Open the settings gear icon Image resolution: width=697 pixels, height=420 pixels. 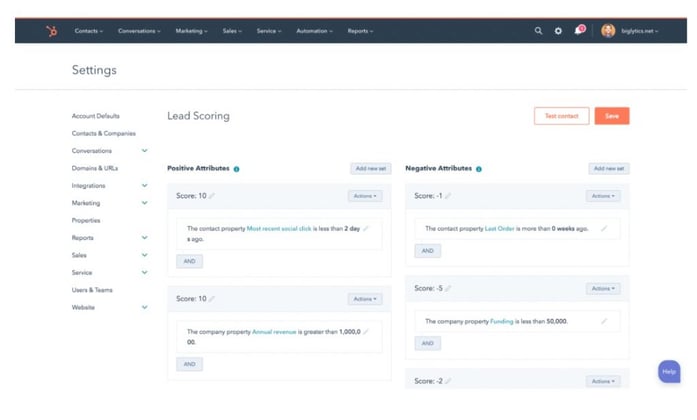[x=558, y=31]
